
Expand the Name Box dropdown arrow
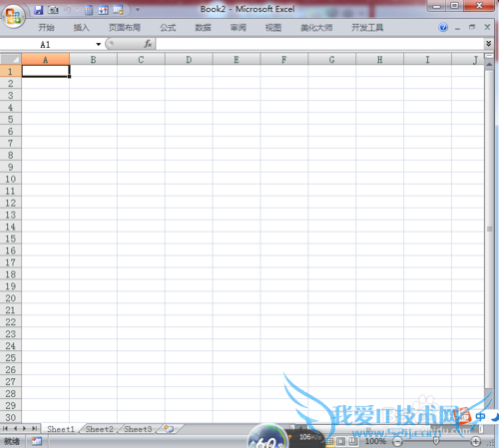99,44
